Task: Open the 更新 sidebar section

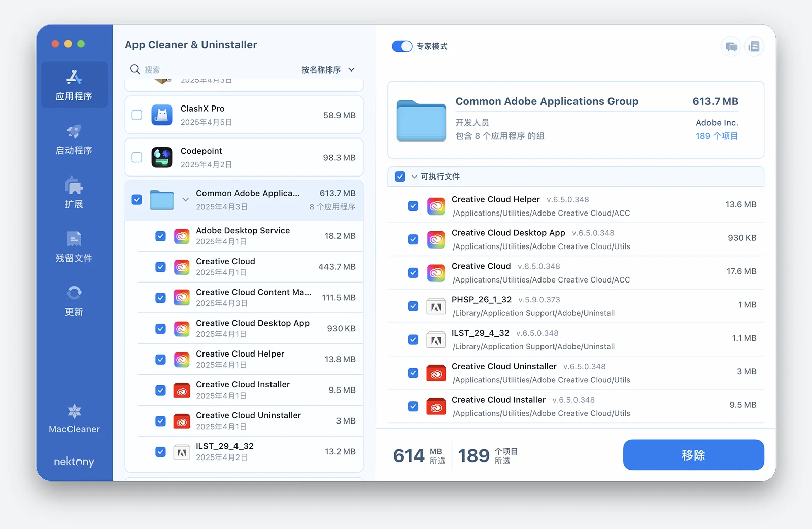Action: [74, 301]
